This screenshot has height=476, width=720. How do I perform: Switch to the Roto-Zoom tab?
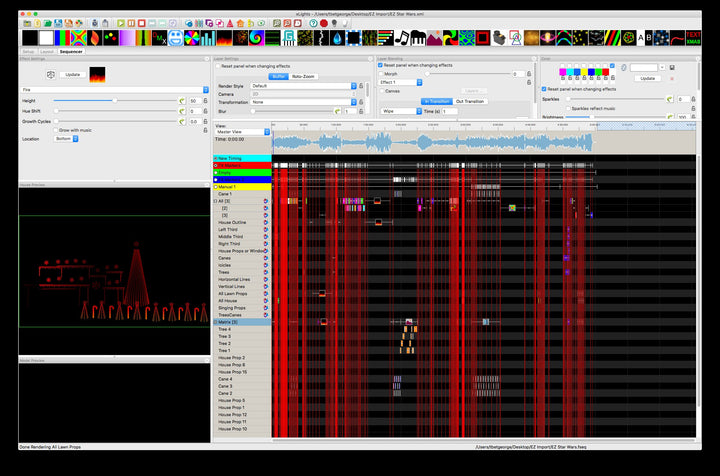[305, 76]
